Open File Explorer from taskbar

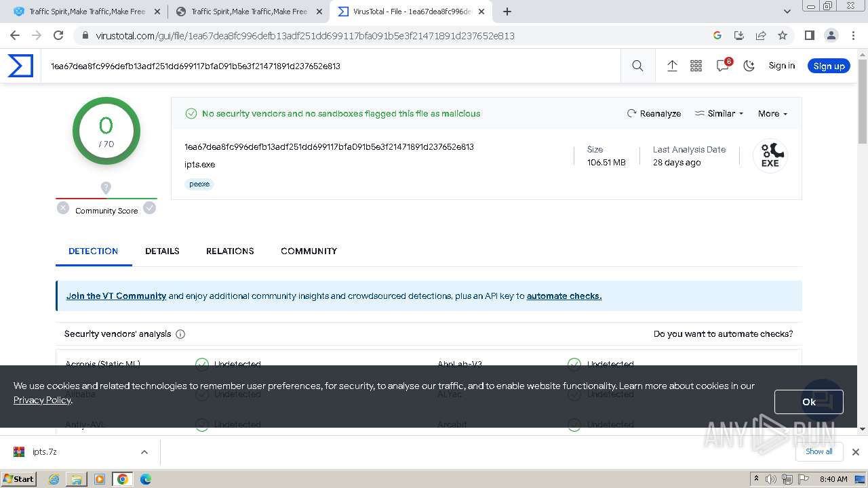pyautogui.click(x=77, y=479)
